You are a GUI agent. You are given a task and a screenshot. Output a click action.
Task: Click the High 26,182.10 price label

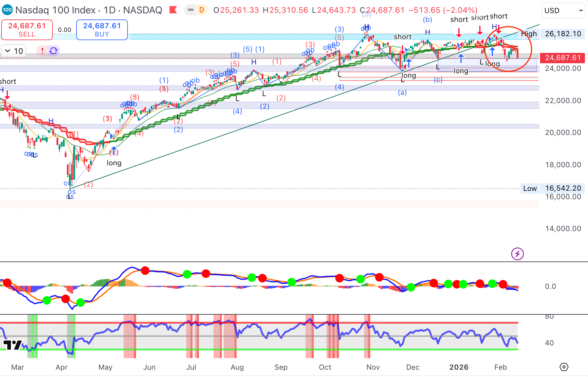[563, 34]
